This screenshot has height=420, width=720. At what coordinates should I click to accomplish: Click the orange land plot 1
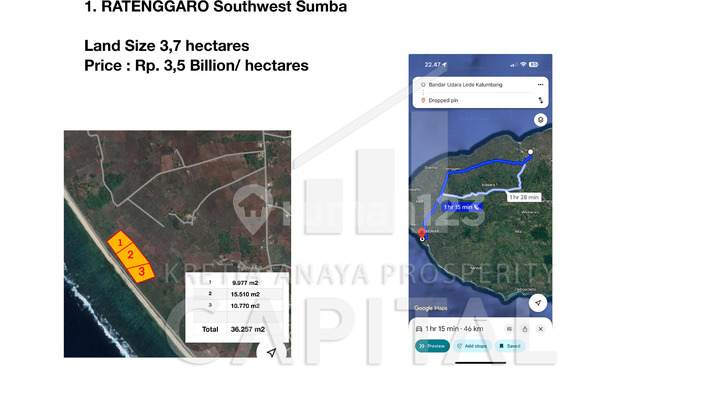point(120,241)
